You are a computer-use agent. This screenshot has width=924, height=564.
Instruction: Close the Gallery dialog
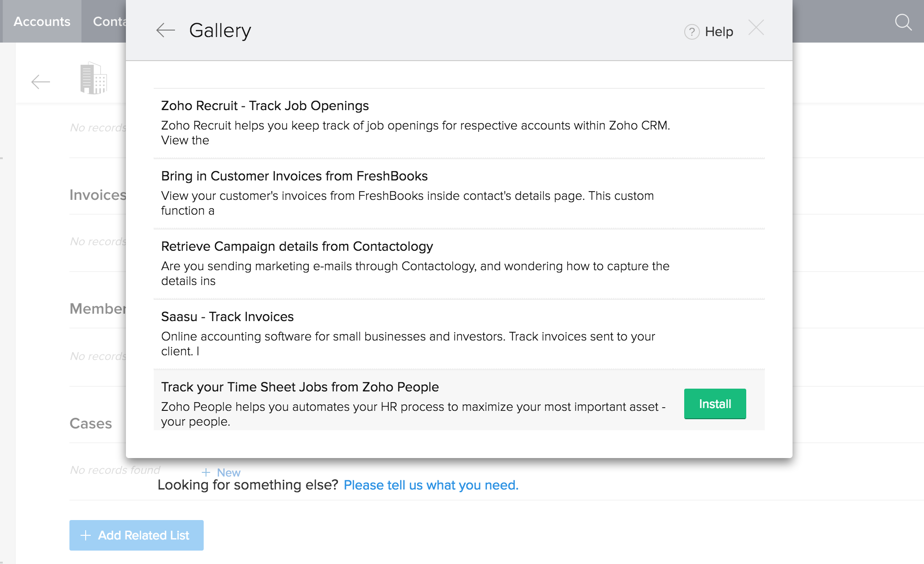pyautogui.click(x=756, y=28)
